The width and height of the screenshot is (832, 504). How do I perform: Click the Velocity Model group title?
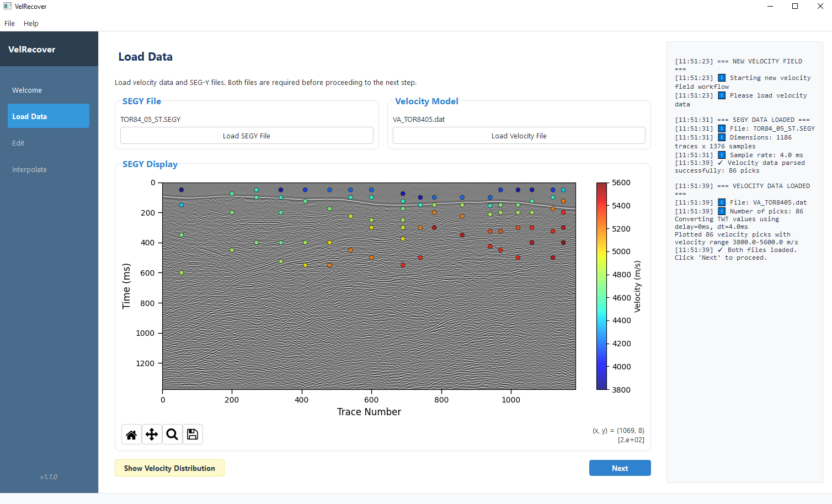pos(426,101)
